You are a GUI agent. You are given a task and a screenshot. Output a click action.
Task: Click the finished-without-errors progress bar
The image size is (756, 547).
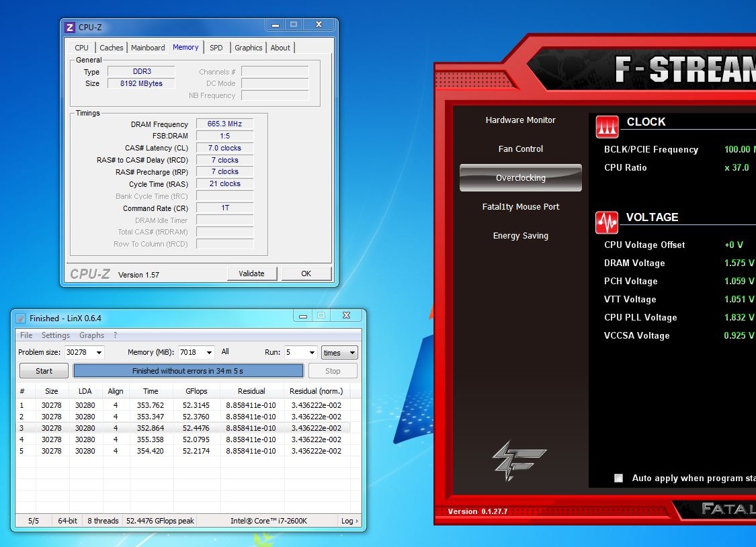188,371
